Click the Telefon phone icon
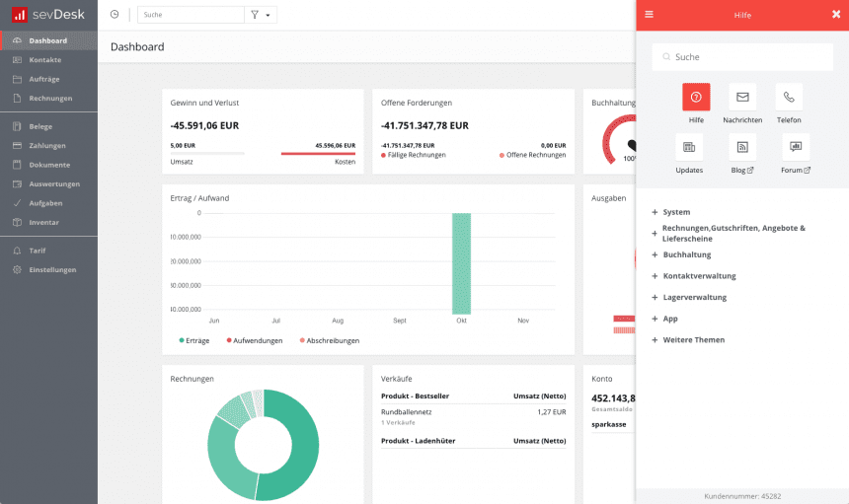 [x=789, y=98]
